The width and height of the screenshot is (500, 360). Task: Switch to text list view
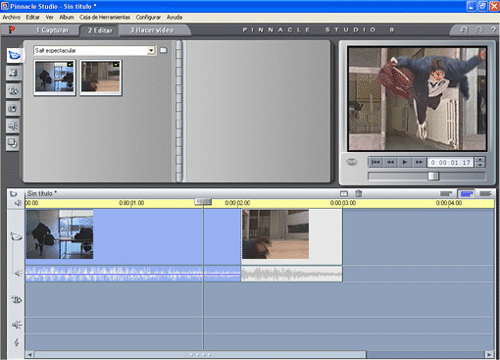[485, 193]
